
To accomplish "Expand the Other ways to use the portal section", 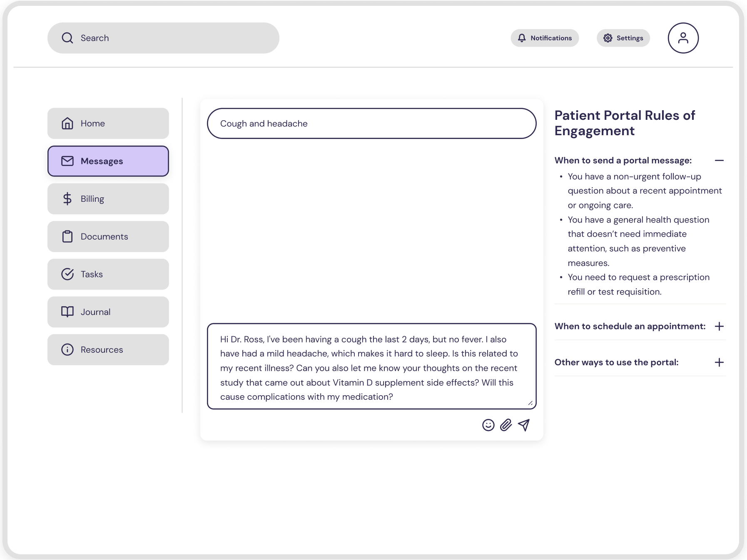I will pyautogui.click(x=720, y=362).
